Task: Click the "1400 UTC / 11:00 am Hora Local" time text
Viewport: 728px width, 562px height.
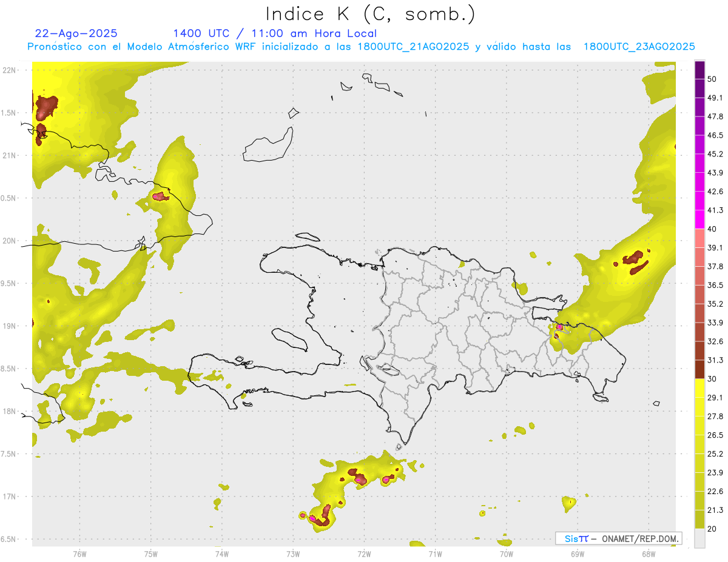Action: (x=275, y=33)
